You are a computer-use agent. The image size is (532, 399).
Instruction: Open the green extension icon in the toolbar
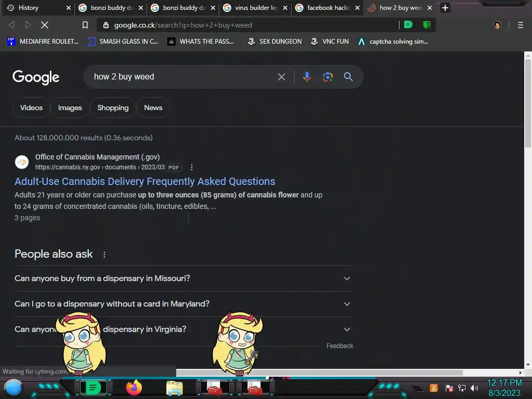click(x=408, y=24)
